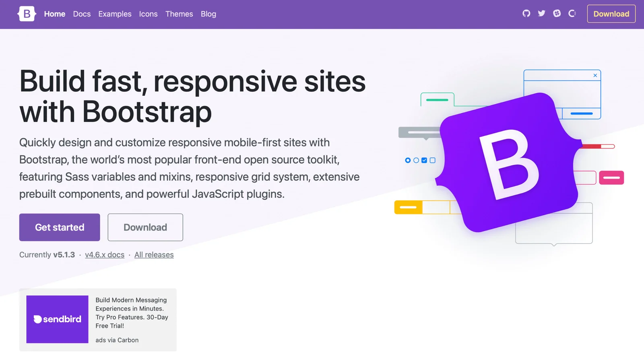Click the X icon in illustrated modal

(x=595, y=75)
